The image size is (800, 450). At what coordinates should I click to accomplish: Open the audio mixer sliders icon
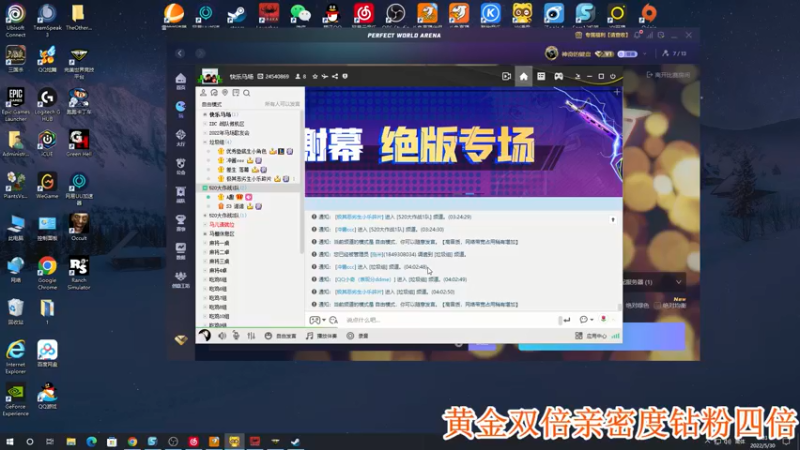(x=251, y=336)
